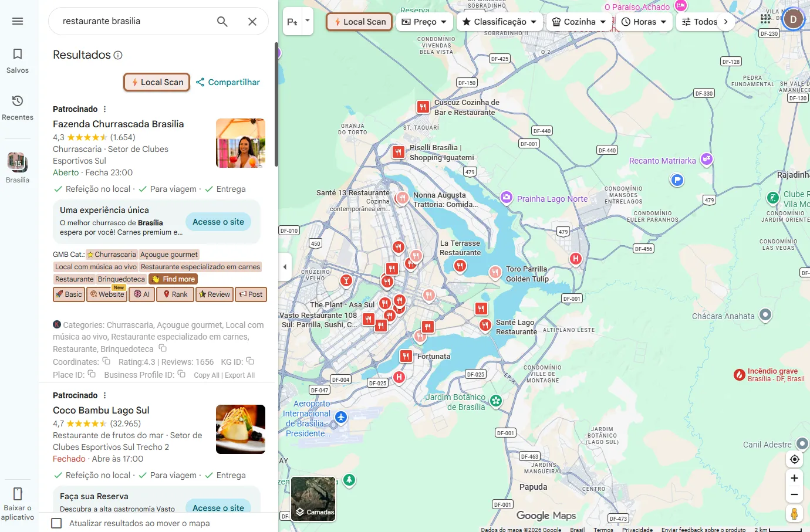
Task: Open the account avatar D
Action: point(794,19)
